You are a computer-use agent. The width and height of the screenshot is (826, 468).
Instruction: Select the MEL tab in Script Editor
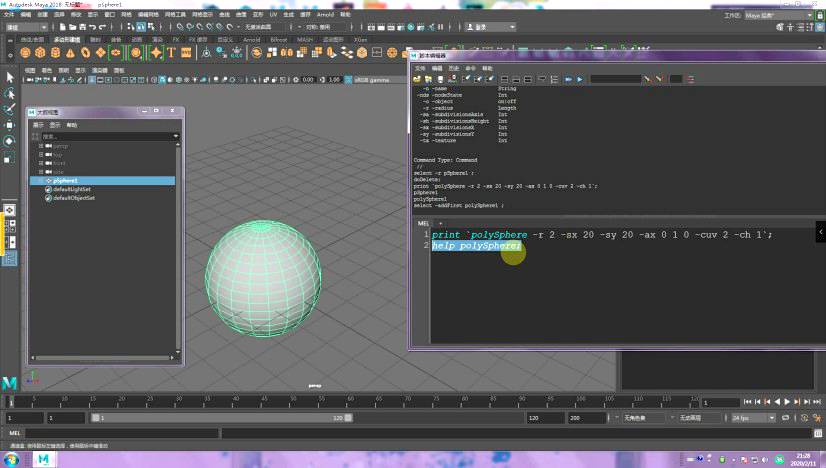tap(423, 223)
